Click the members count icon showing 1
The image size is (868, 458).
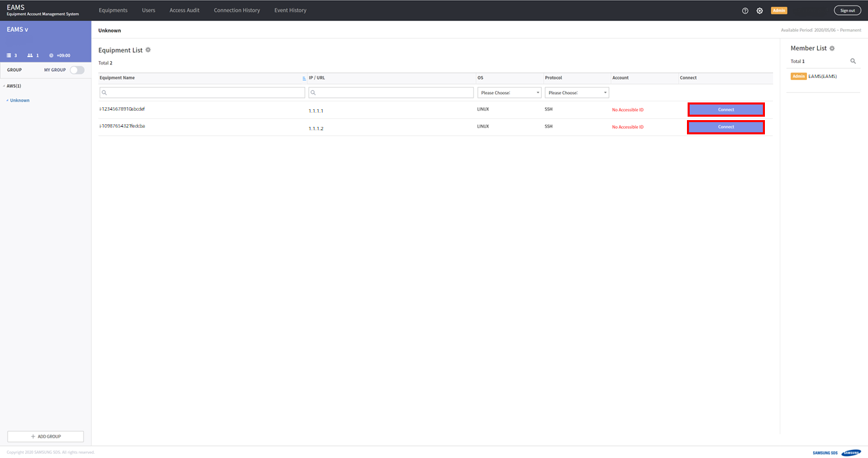(x=31, y=56)
